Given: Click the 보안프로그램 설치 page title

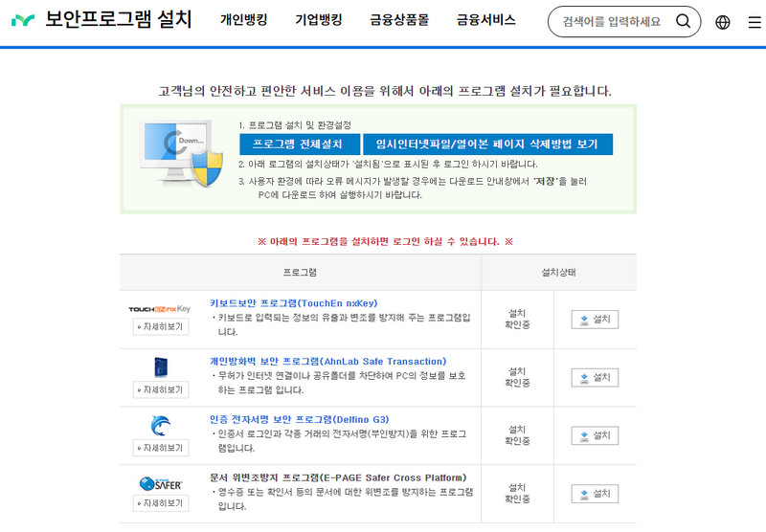Looking at the screenshot, I should click(119, 19).
